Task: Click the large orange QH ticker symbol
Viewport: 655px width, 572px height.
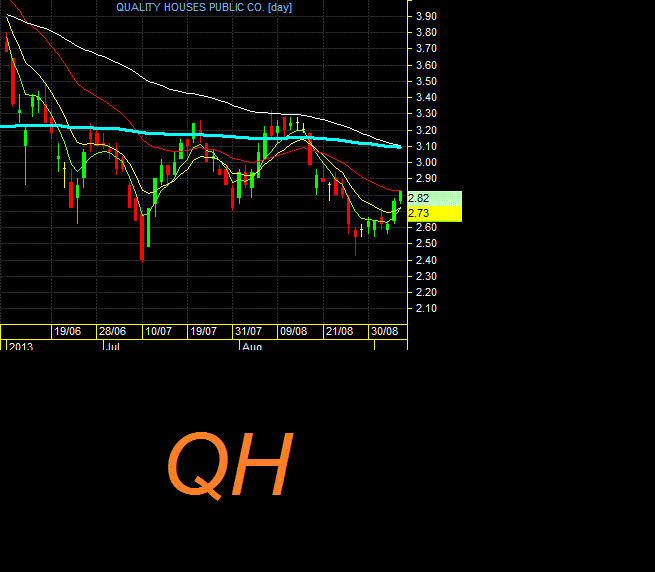Action: point(230,465)
